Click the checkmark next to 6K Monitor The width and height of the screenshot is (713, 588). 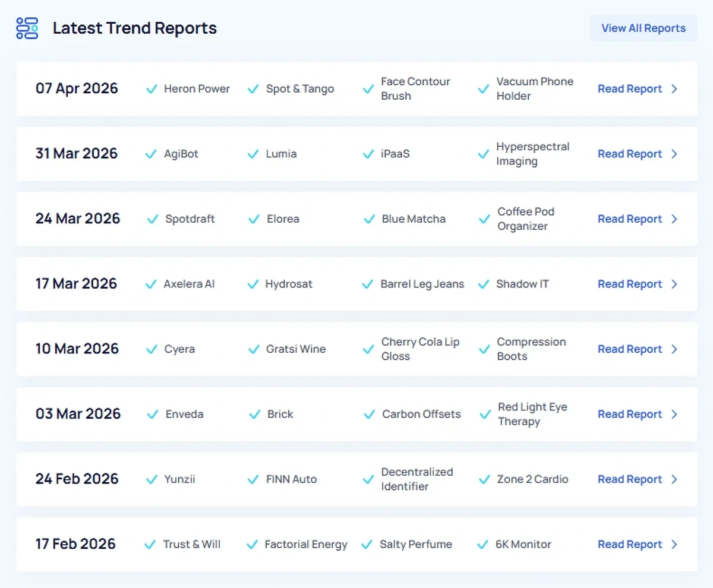coord(482,544)
